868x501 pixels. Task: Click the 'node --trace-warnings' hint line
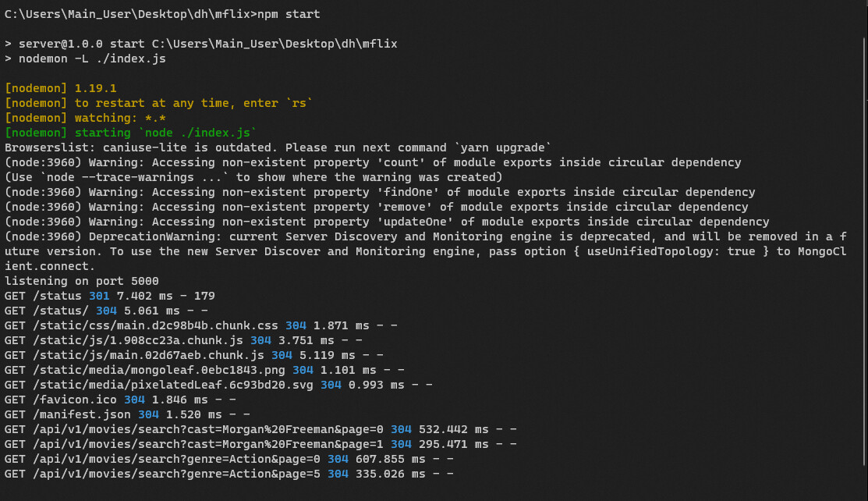[253, 177]
